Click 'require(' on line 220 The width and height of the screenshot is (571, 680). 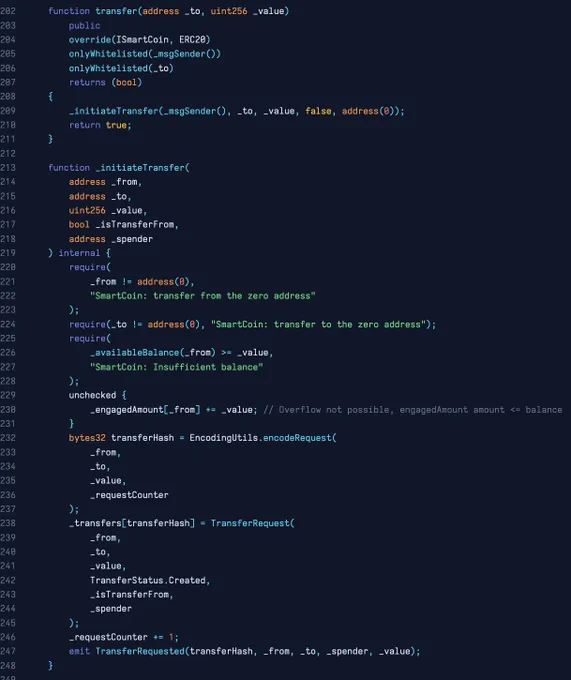90,268
